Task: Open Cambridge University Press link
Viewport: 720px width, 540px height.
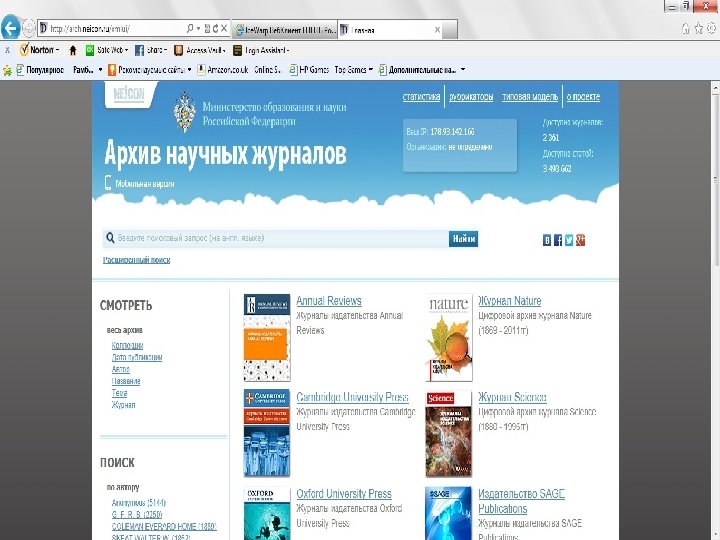Action: point(352,397)
